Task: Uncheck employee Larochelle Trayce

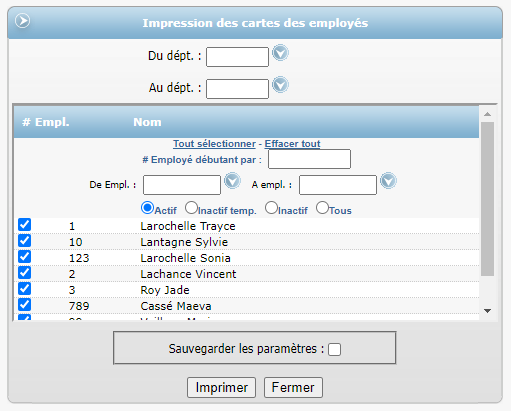Action: (25, 225)
